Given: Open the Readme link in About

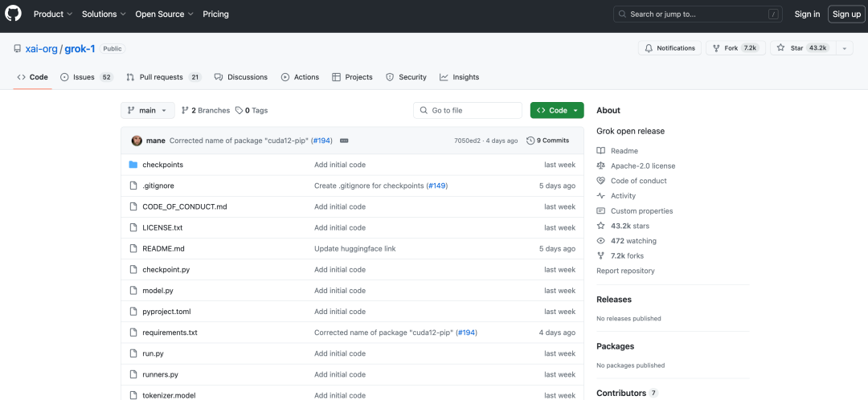Looking at the screenshot, I should pyautogui.click(x=617, y=151).
